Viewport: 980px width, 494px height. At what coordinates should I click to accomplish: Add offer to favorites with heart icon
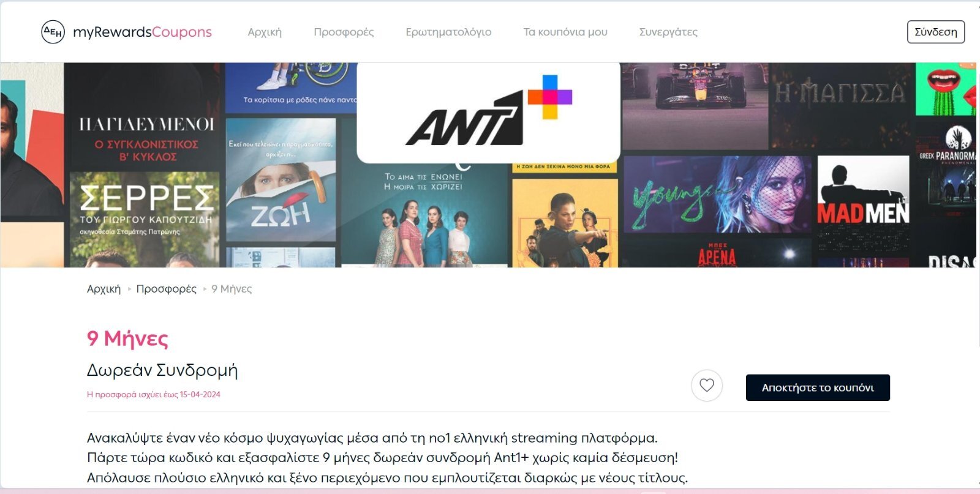point(707,386)
